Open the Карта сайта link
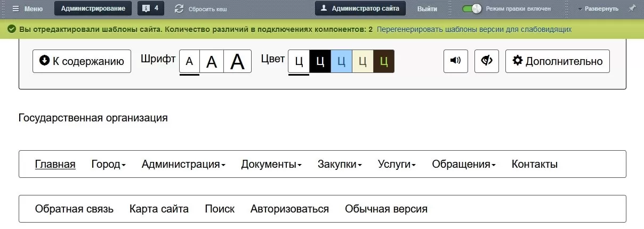The height and width of the screenshot is (229, 644). (159, 209)
